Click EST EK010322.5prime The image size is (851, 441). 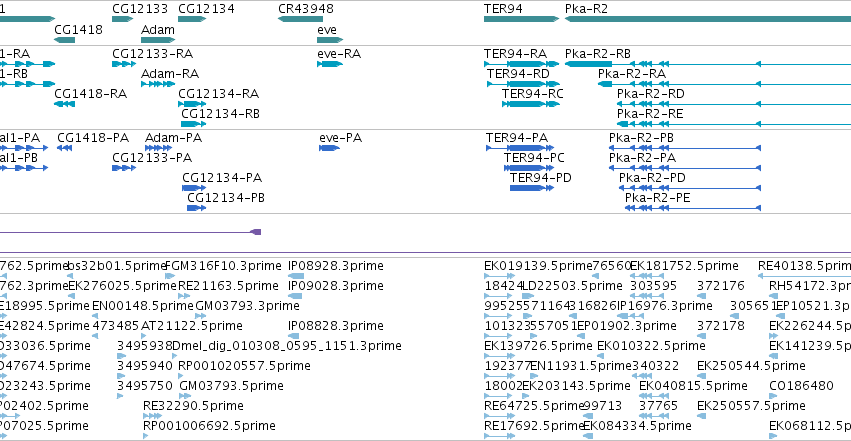601,356
